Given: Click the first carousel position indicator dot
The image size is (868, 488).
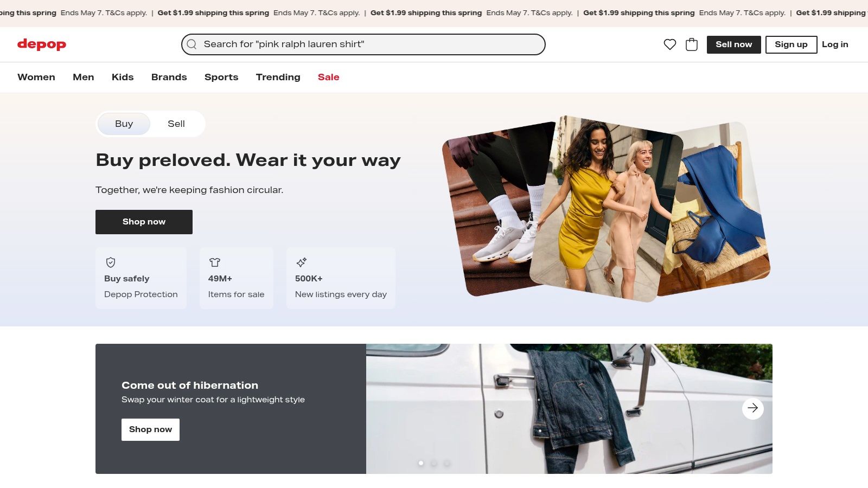Looking at the screenshot, I should coord(422,464).
